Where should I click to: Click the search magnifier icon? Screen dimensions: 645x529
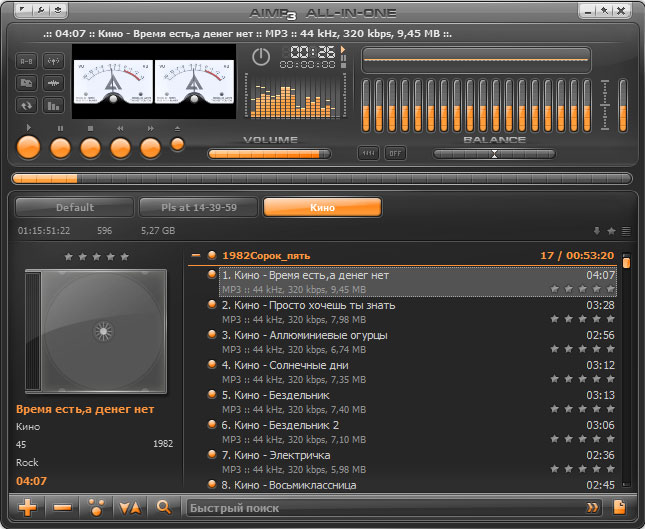click(x=164, y=508)
